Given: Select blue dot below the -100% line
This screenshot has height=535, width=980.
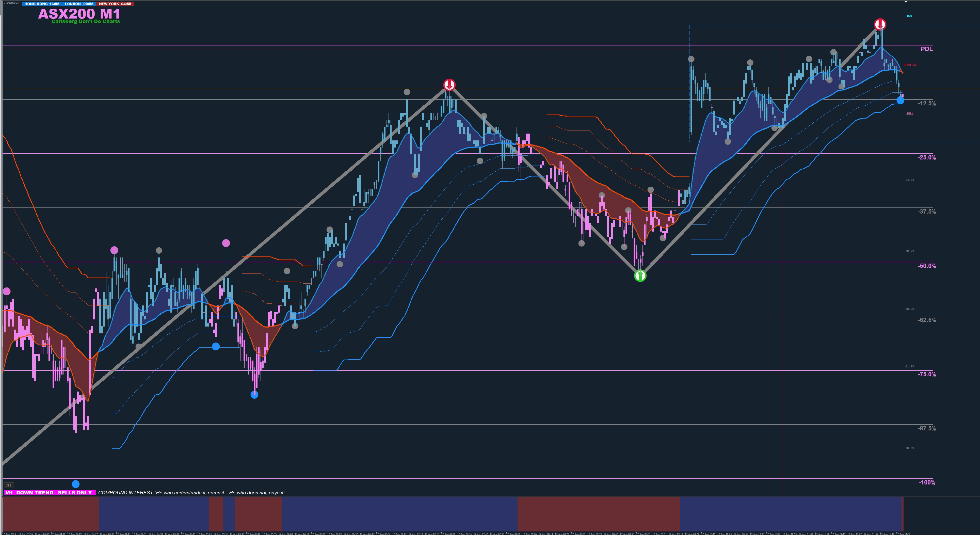Looking at the screenshot, I should tap(76, 484).
